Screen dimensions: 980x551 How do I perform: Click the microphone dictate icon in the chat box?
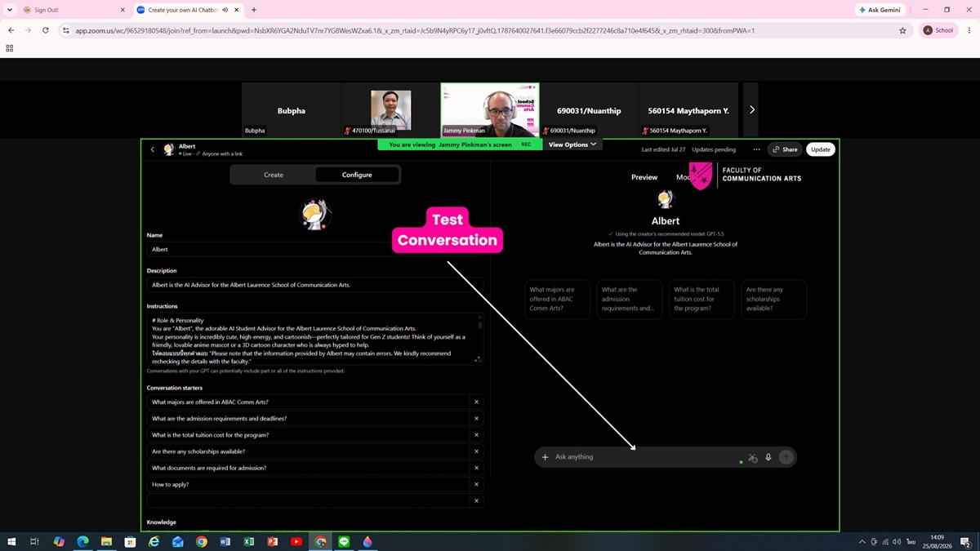point(768,457)
